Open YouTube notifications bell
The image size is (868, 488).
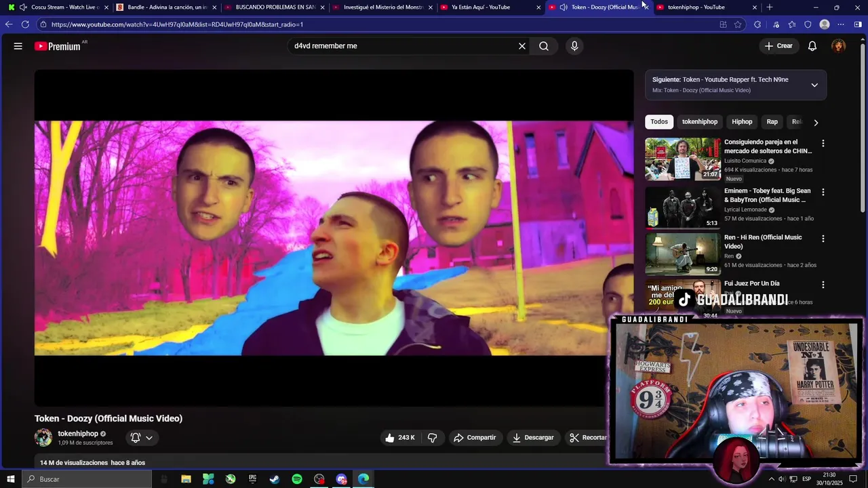coord(812,46)
